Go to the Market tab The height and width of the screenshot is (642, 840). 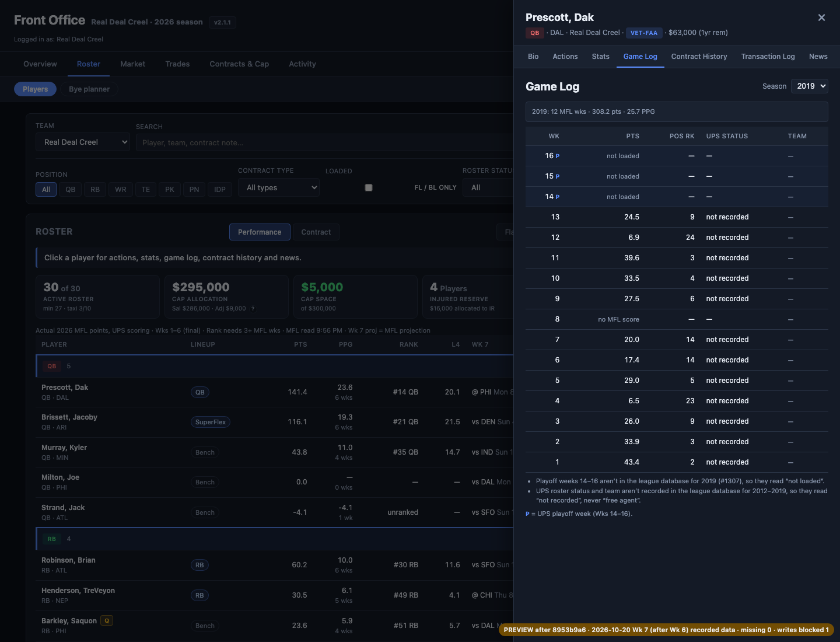(132, 64)
